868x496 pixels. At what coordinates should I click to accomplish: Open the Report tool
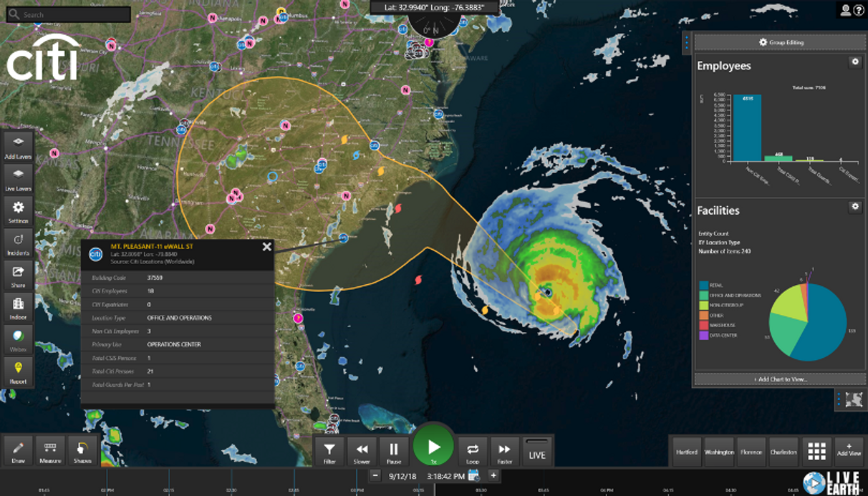17,370
